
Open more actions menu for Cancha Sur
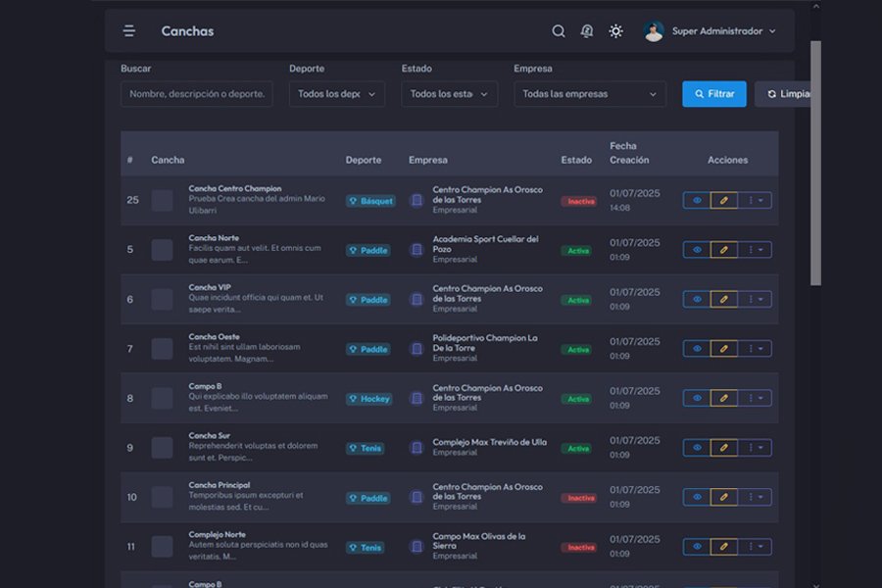point(755,448)
